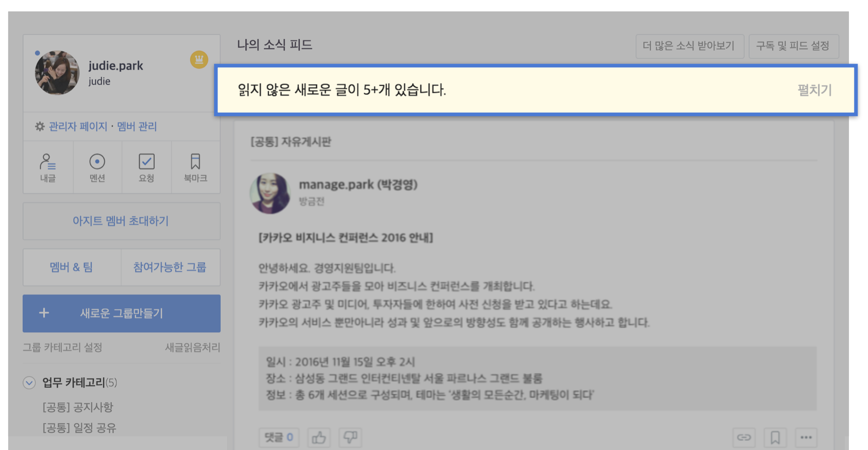Open 관리자 페이지 link
This screenshot has width=868, height=450.
(78, 126)
